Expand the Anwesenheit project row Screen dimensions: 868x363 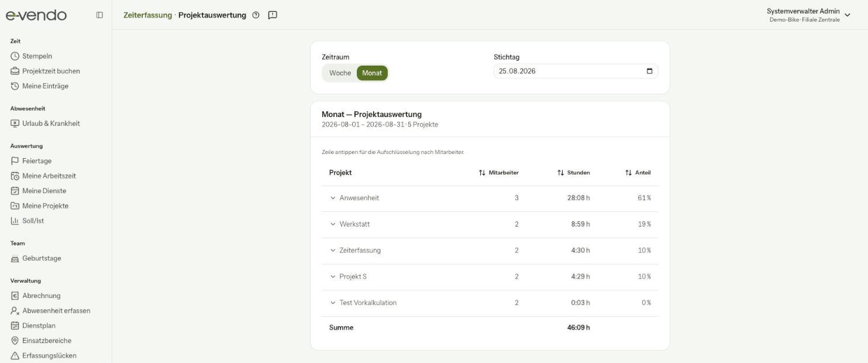[490, 198]
